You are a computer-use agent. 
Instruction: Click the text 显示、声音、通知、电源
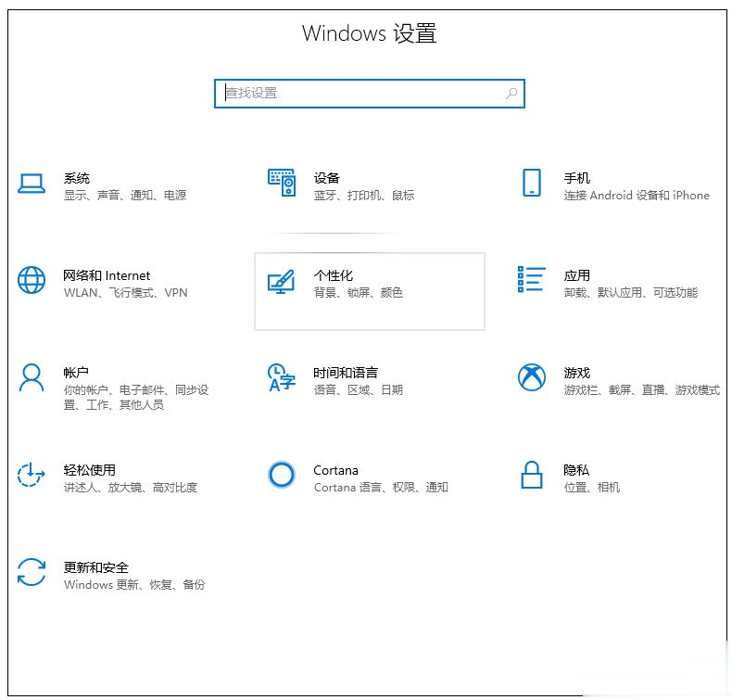125,196
